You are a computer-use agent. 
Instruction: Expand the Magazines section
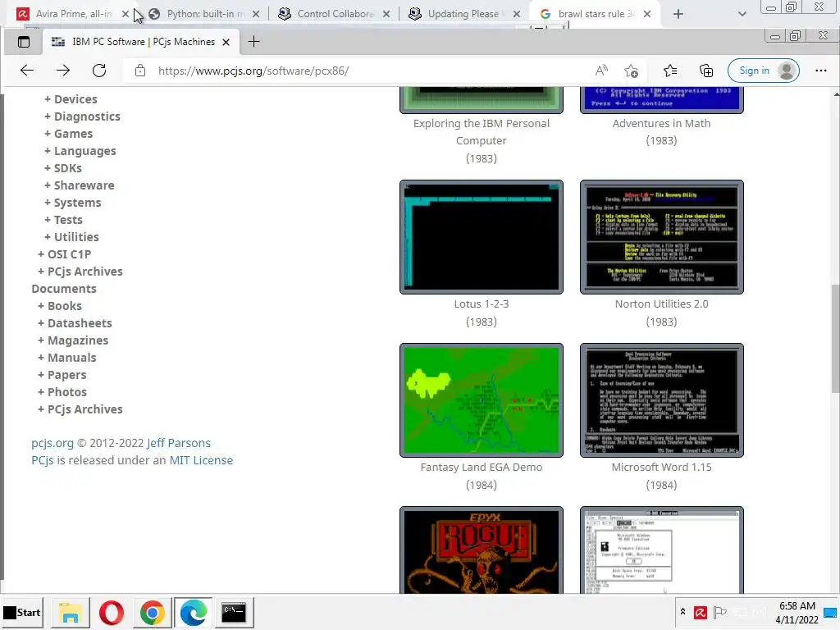[x=73, y=340]
